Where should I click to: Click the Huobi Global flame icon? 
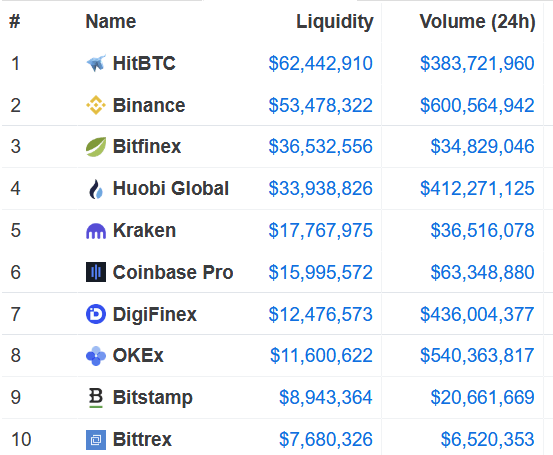[96, 189]
